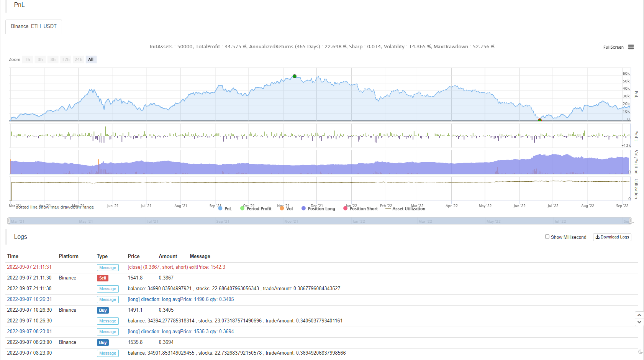Click the chart navigator range bar
644x360 pixels.
320,221
